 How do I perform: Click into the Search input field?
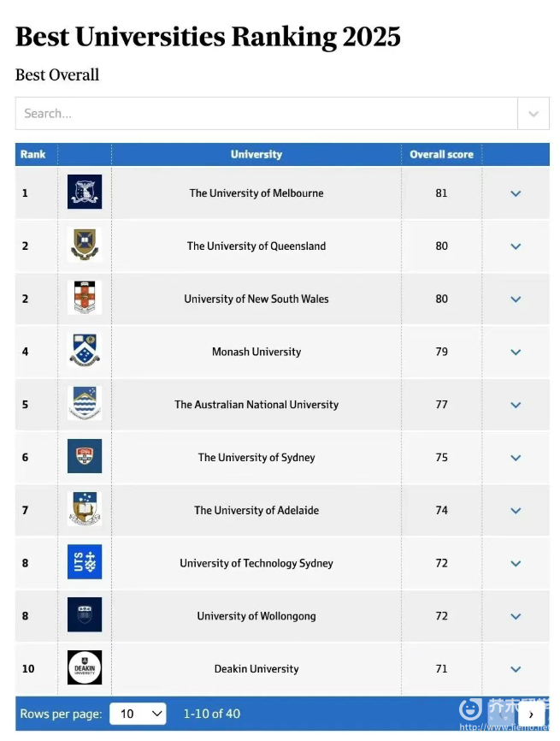point(265,114)
